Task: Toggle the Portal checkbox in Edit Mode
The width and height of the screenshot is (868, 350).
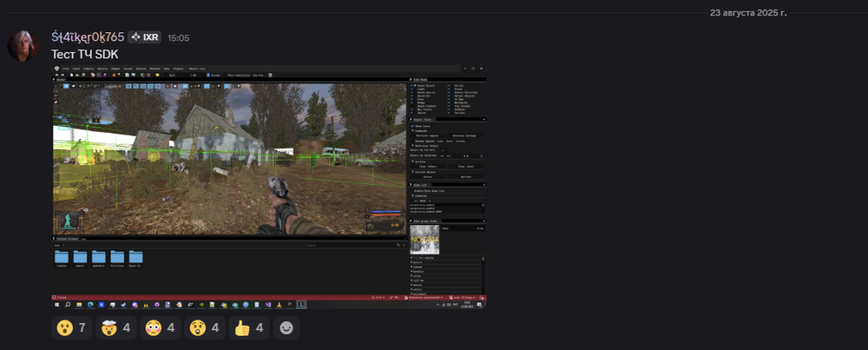Action: (x=448, y=85)
